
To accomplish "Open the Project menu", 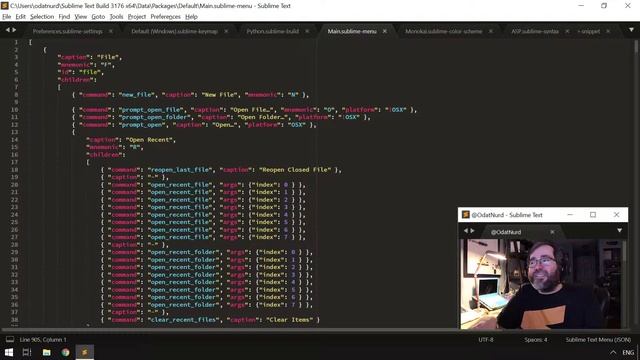I will click(x=137, y=17).
